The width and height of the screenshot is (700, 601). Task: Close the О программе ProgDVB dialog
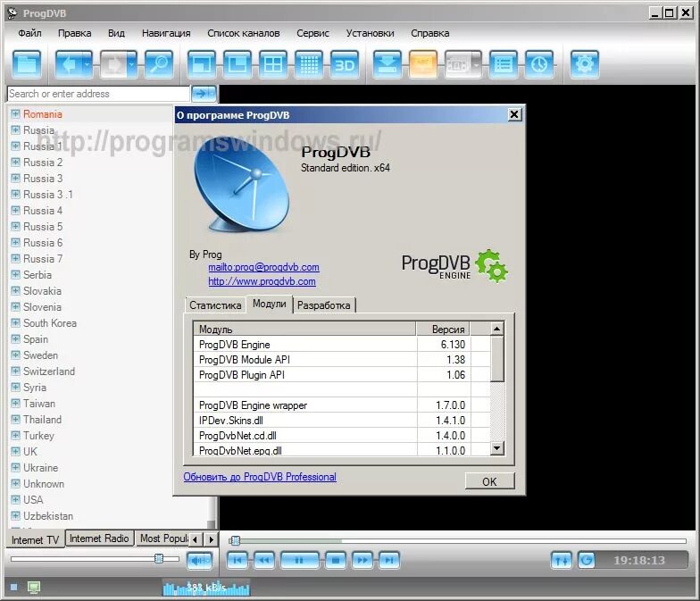[514, 114]
